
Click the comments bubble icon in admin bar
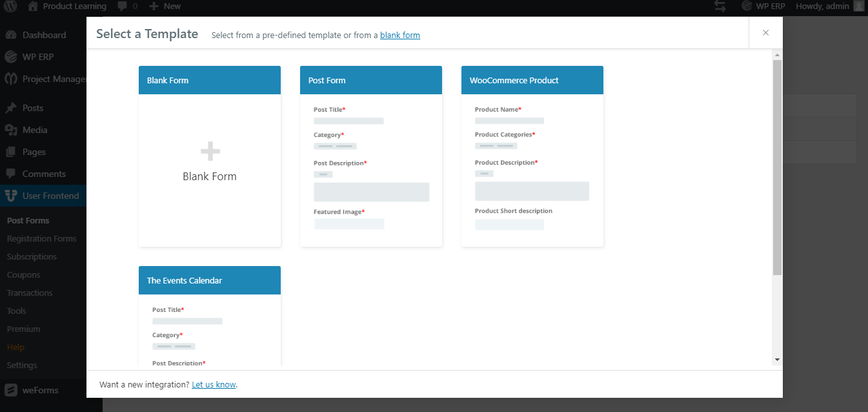123,6
